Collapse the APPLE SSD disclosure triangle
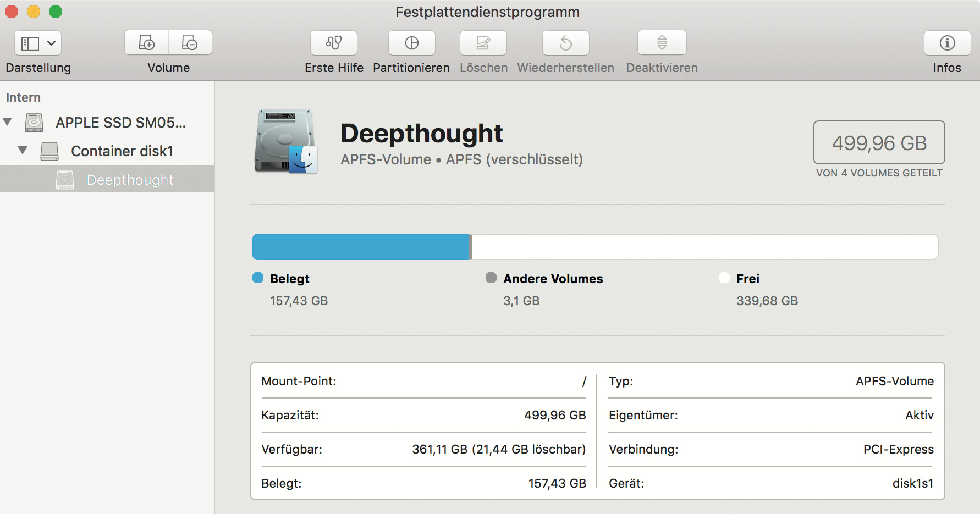Screen dimensions: 980x514 pos(8,121)
